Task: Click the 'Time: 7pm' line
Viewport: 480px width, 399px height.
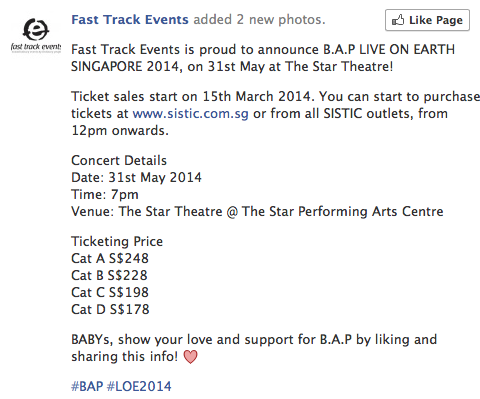Action: [105, 195]
